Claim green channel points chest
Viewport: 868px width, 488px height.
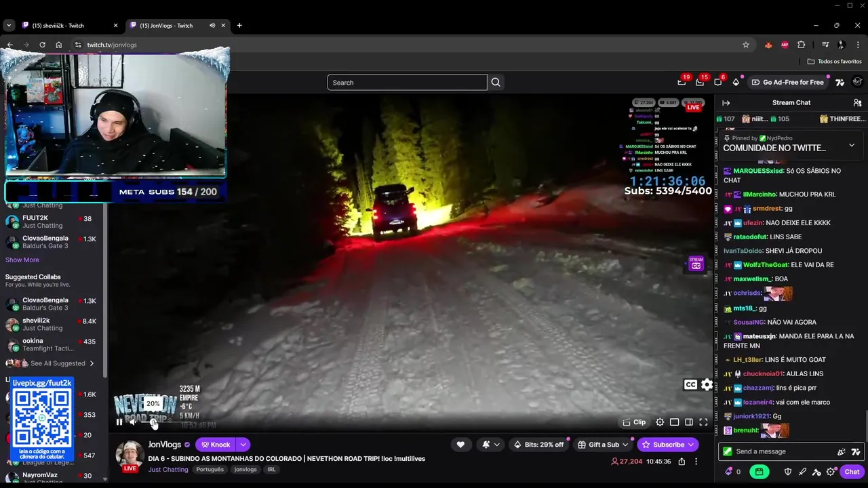pyautogui.click(x=759, y=472)
